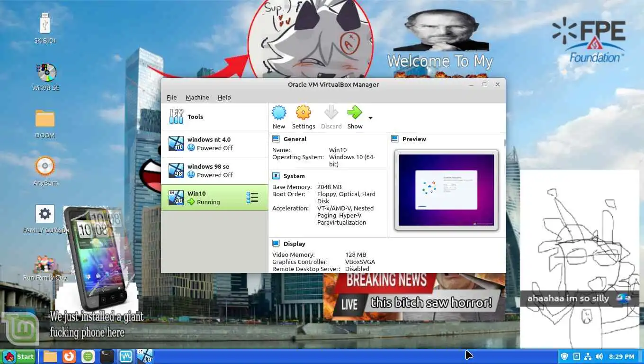Click the Run Family Guy desktop icon

click(45, 268)
